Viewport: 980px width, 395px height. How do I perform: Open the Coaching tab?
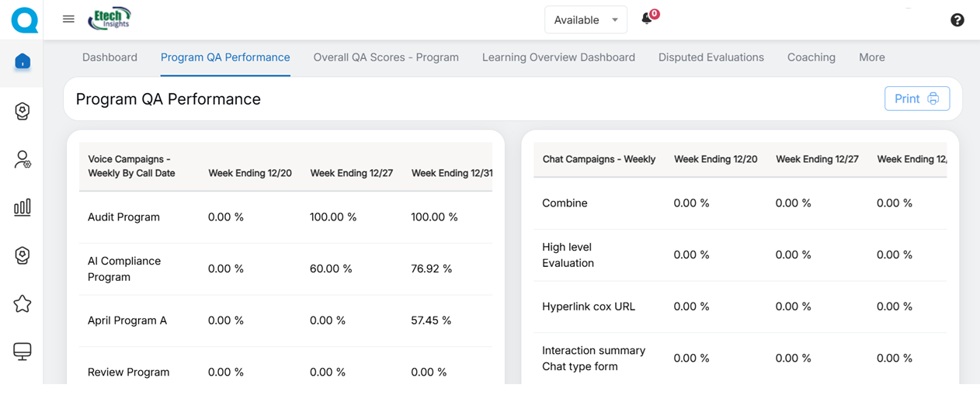click(x=811, y=57)
